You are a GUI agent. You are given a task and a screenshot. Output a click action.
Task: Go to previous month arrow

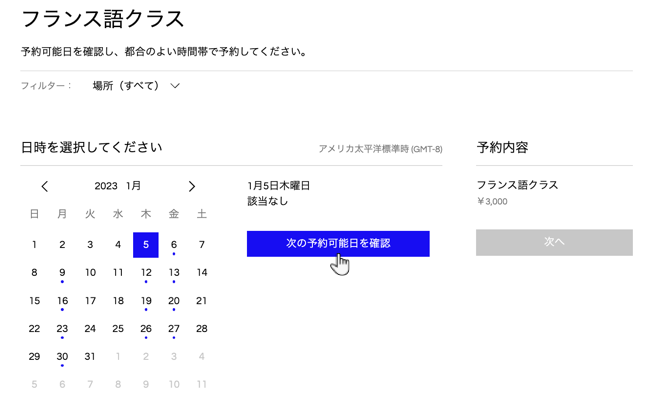pyautogui.click(x=45, y=186)
